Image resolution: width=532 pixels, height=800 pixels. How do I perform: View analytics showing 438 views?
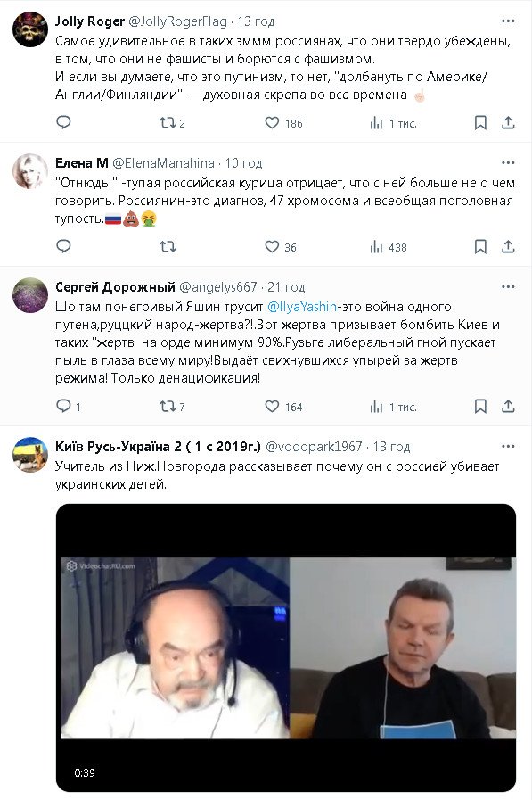click(389, 247)
